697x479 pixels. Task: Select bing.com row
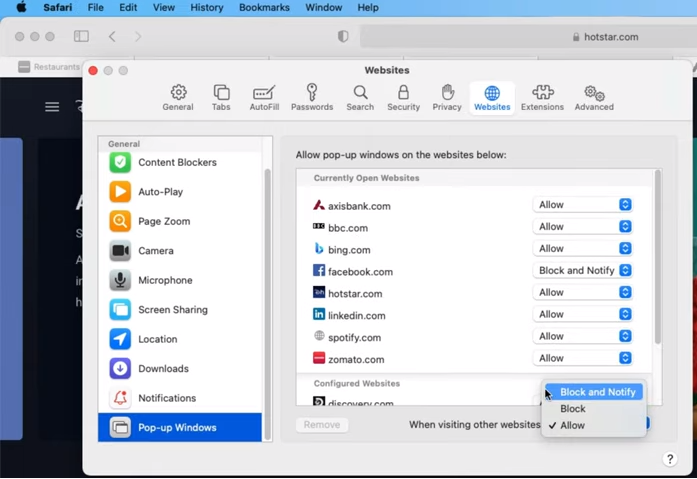pos(473,249)
